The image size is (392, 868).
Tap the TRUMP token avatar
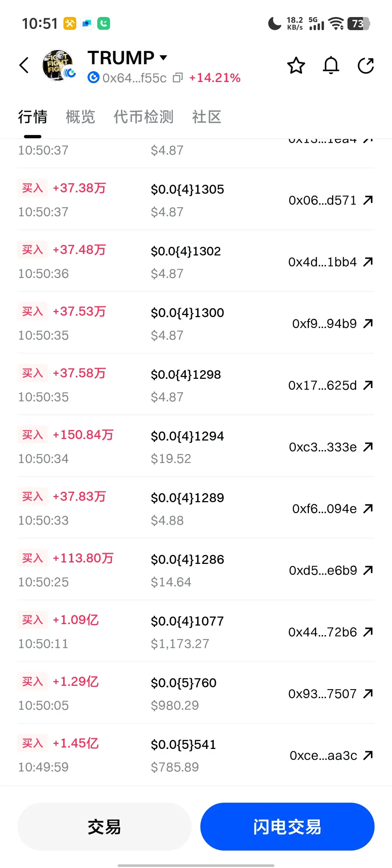58,65
